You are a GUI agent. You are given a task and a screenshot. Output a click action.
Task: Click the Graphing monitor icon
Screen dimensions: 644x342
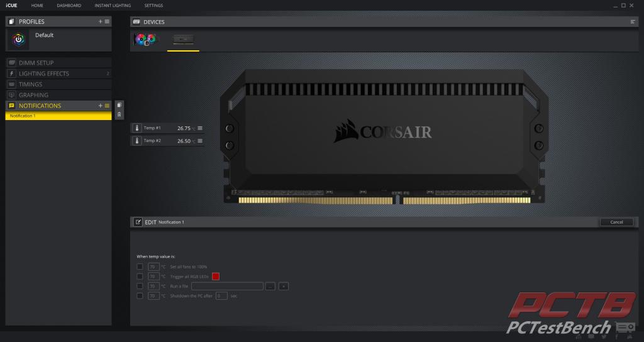coord(11,94)
